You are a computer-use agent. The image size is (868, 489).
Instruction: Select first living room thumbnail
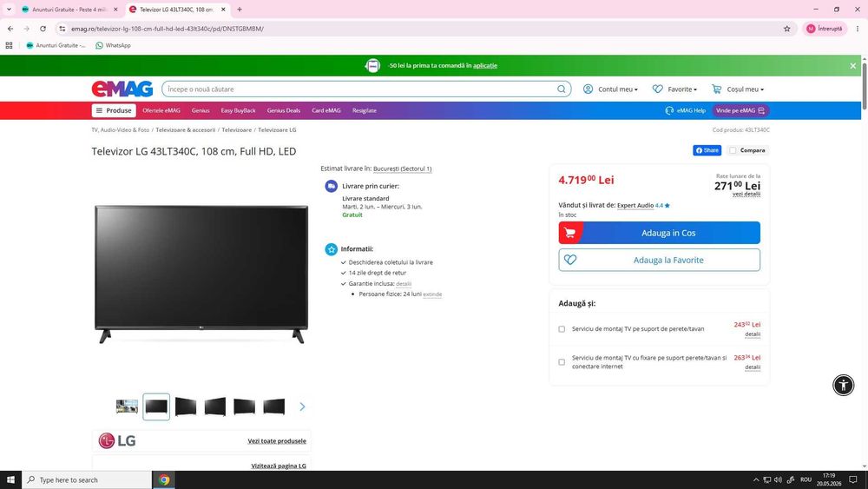click(127, 406)
